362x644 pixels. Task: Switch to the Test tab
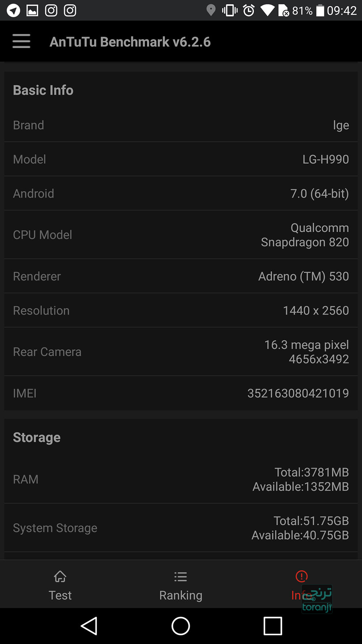point(60,585)
